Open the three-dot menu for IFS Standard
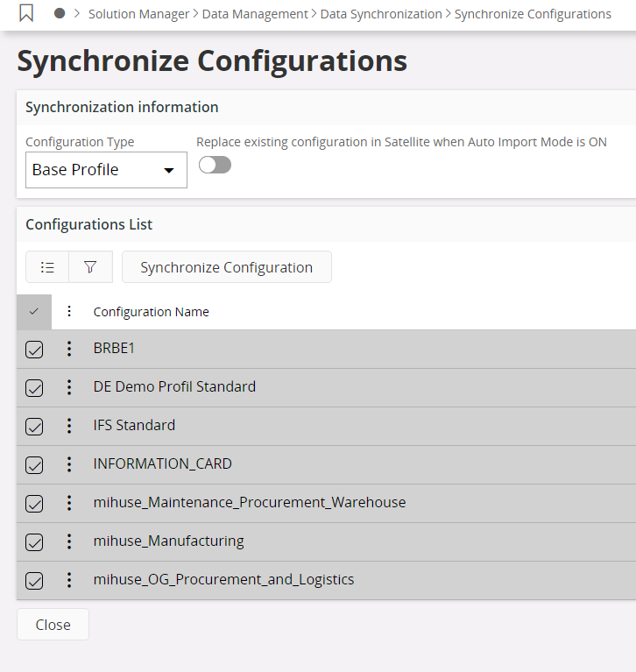 point(69,426)
